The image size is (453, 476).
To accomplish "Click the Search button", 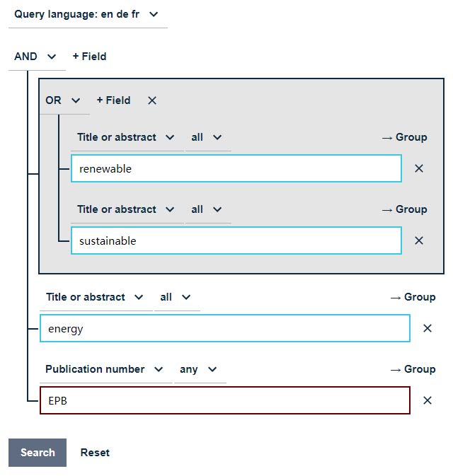I will point(38,453).
